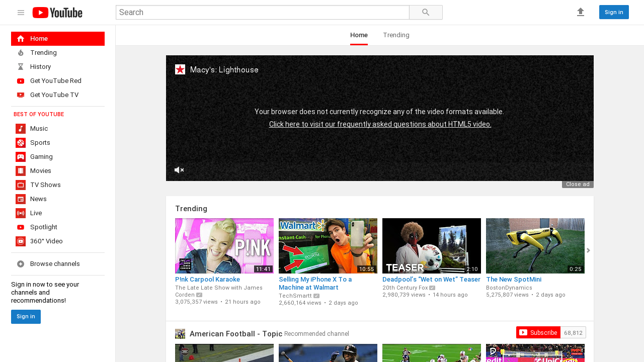This screenshot has width=644, height=362.
Task: Click the Gaming controller icon
Action: [21, 157]
